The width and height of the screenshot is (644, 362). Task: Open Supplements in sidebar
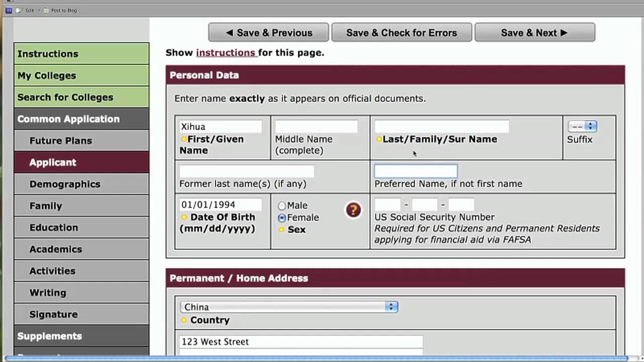[x=82, y=336]
